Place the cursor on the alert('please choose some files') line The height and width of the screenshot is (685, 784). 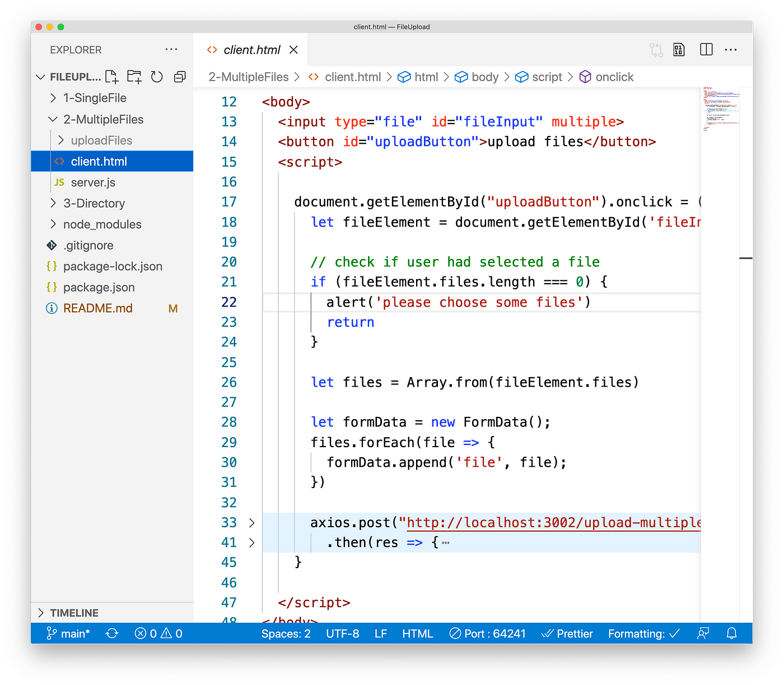[x=458, y=302]
